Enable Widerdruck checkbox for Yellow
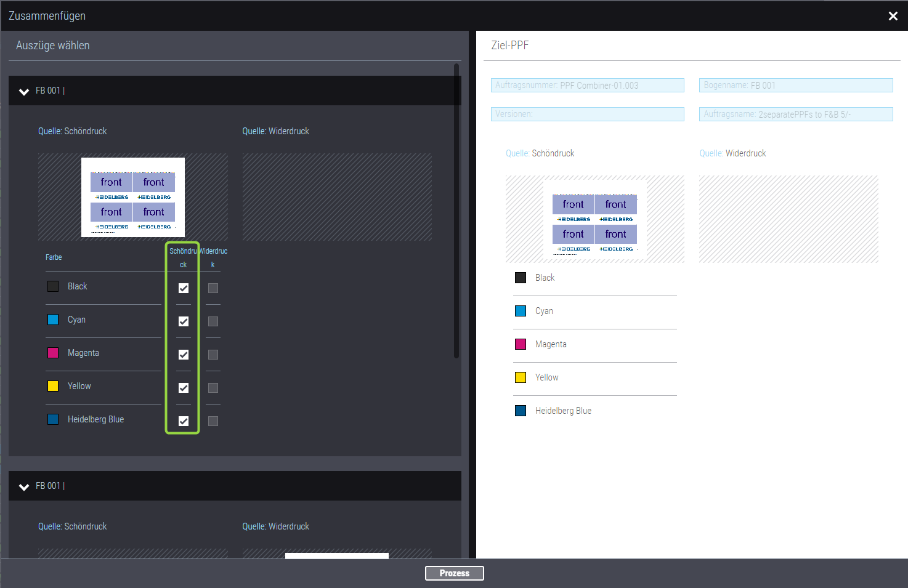This screenshot has height=588, width=908. pos(213,388)
